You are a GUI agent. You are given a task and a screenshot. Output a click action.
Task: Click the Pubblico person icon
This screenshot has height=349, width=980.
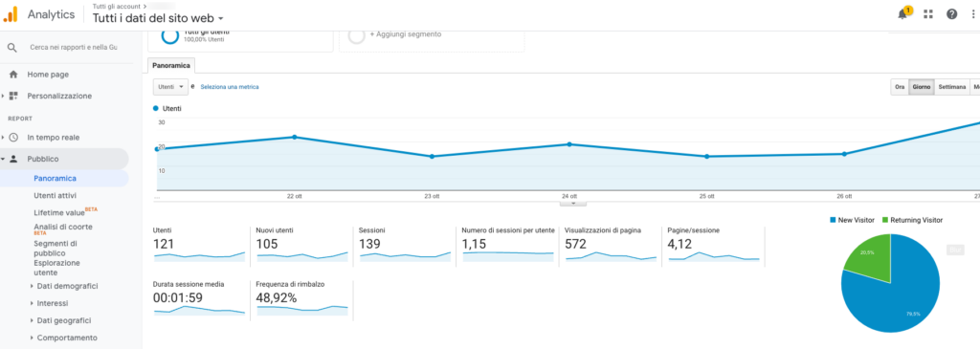[13, 160]
